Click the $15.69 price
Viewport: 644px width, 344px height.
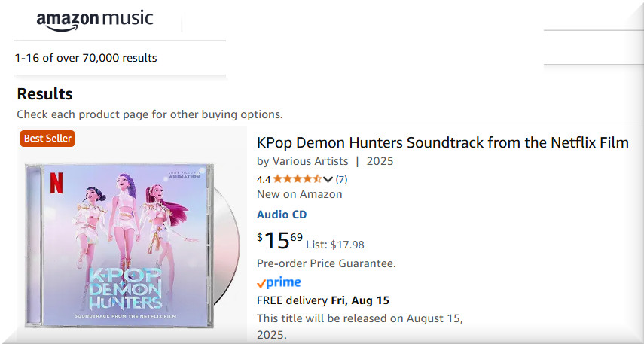click(x=279, y=241)
